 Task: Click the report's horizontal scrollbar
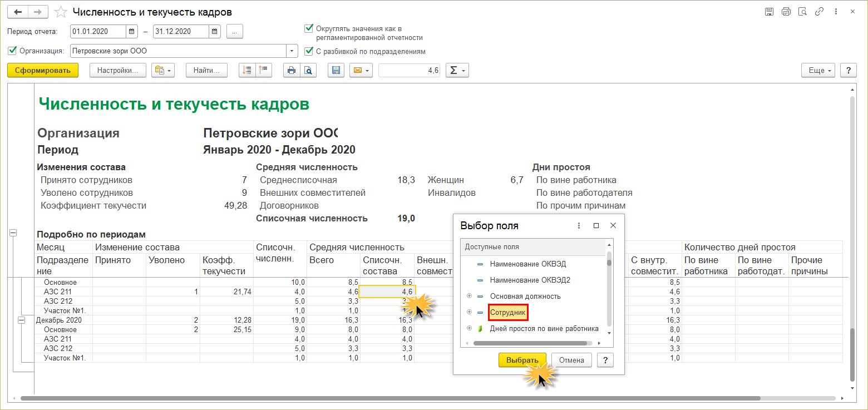[x=389, y=399]
